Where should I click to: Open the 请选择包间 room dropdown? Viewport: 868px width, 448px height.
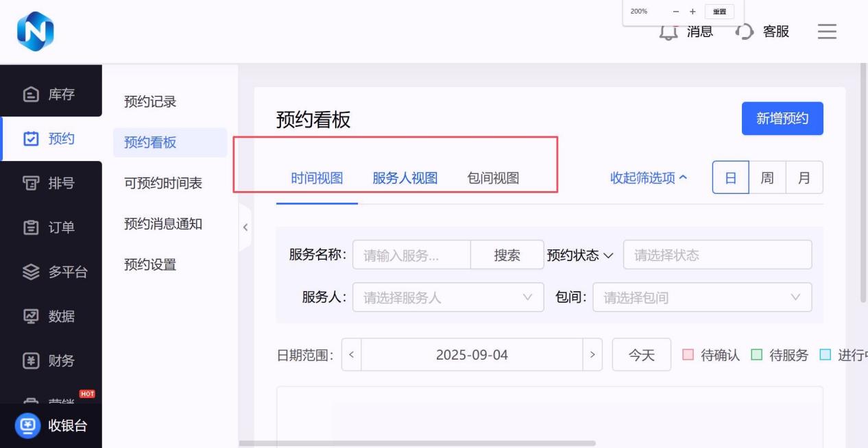pos(701,297)
